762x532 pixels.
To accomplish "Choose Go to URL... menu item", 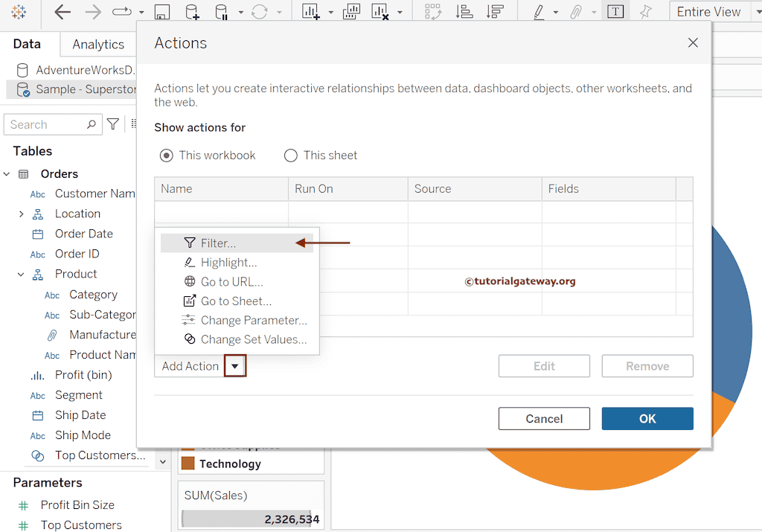I will [x=231, y=282].
